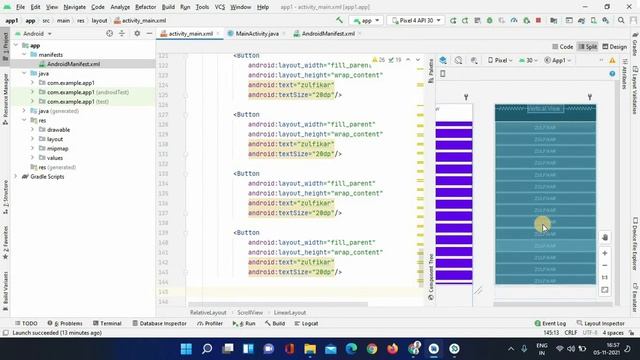Click the CRLF line separator status
Image resolution: width=640 pixels, height=360 pixels.
571,333
